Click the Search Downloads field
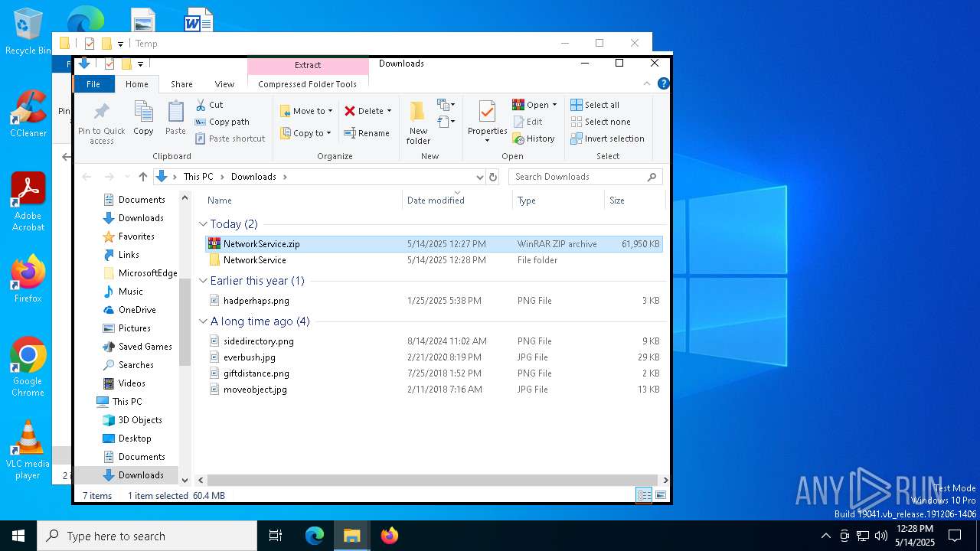 pos(586,177)
